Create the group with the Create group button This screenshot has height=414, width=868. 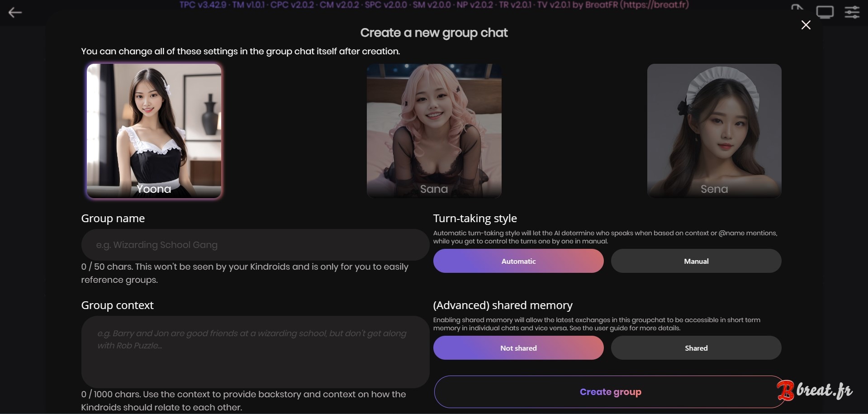[610, 392]
